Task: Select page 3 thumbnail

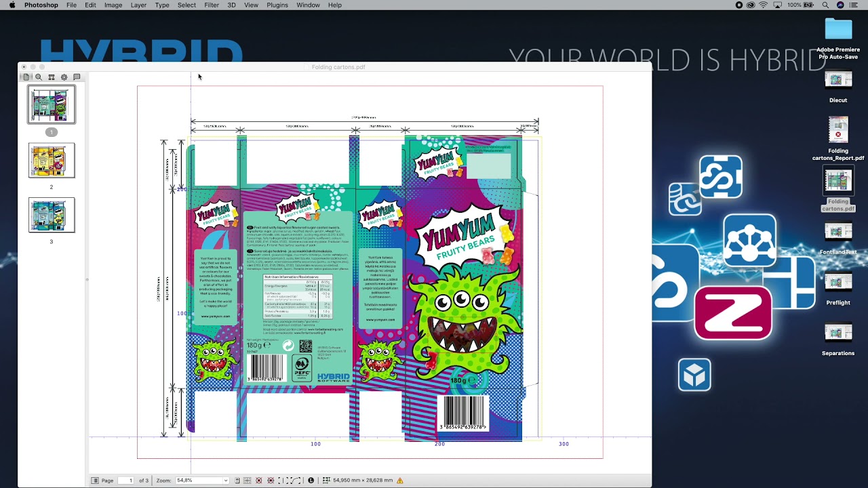Action: [52, 215]
